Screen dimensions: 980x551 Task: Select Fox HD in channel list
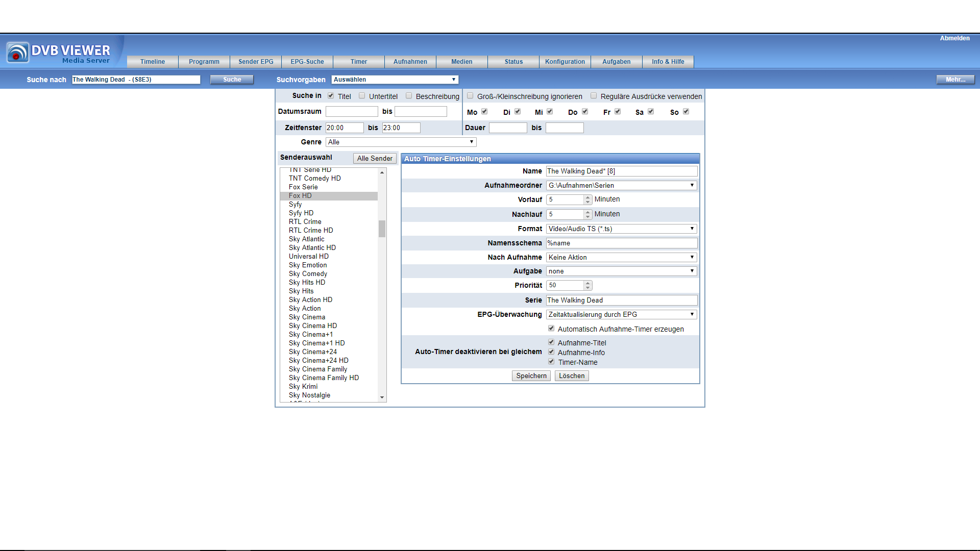[329, 196]
